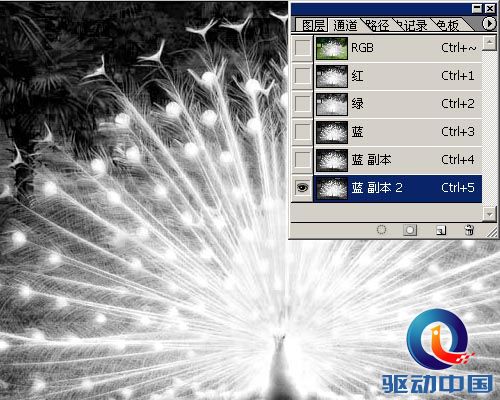Select the 绿 channel thumbnail
Image resolution: width=500 pixels, height=400 pixels.
[332, 104]
